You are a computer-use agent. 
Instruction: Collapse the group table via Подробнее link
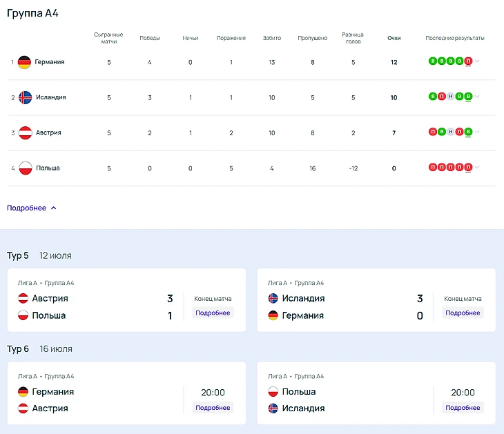(32, 208)
